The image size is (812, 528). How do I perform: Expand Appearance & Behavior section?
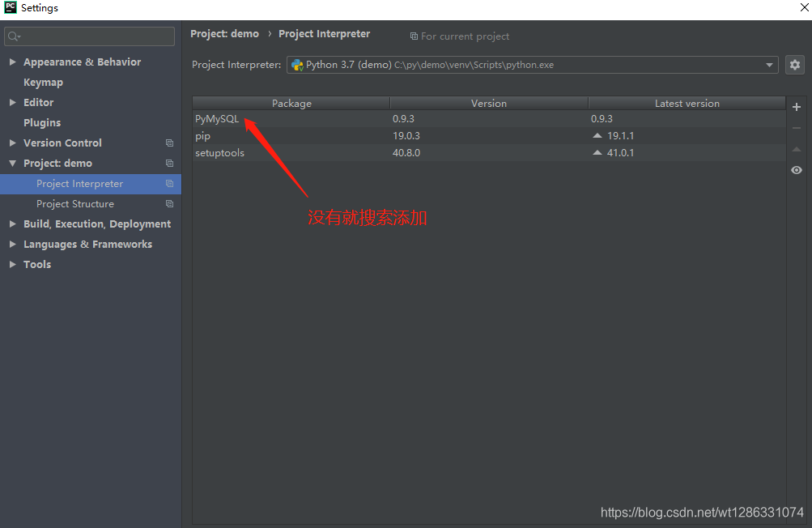12,62
